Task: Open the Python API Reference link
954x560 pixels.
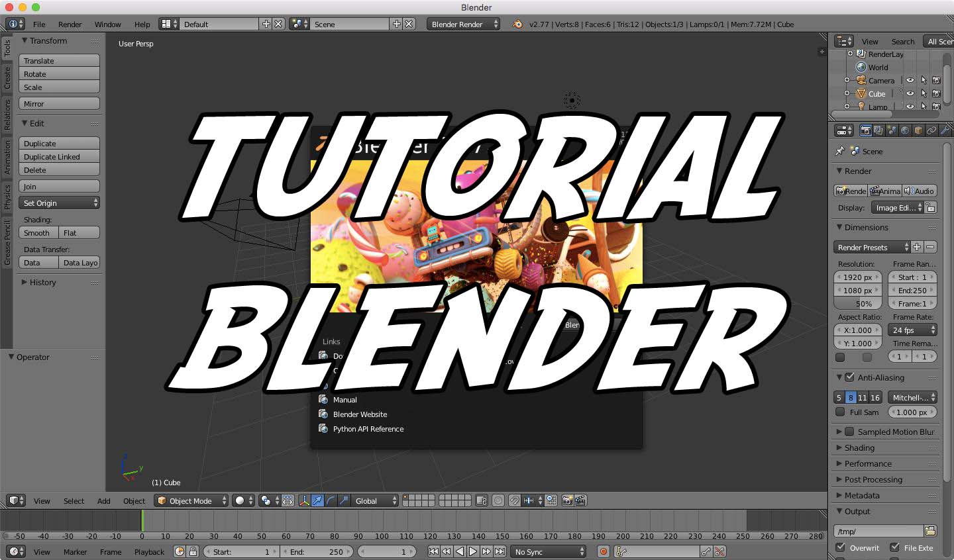Action: tap(368, 429)
